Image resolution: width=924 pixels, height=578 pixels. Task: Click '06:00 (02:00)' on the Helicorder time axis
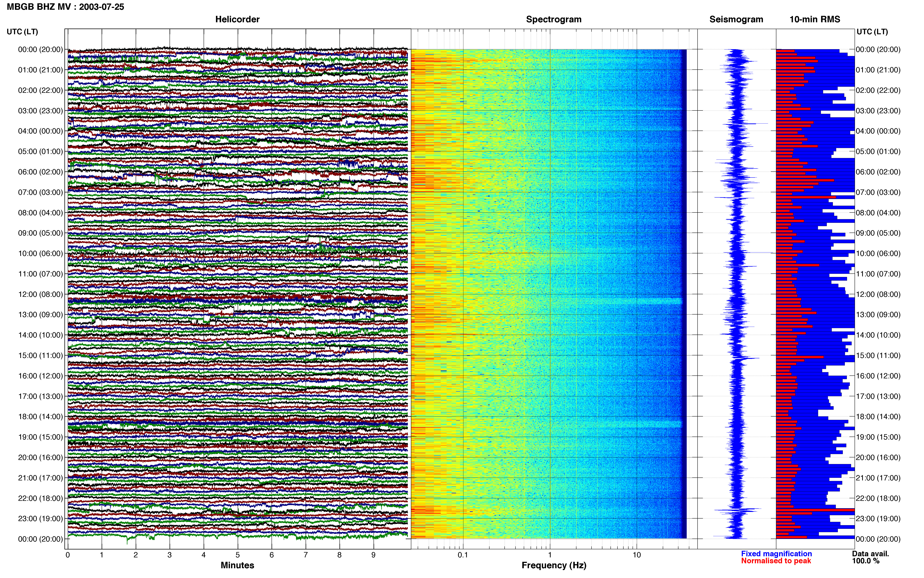pos(41,172)
